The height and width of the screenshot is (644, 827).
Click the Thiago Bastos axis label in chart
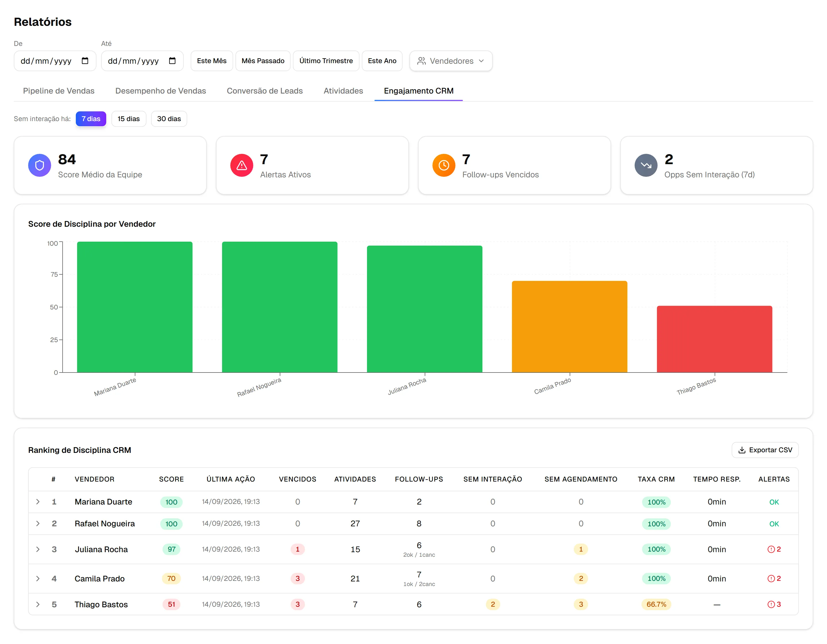coord(696,386)
